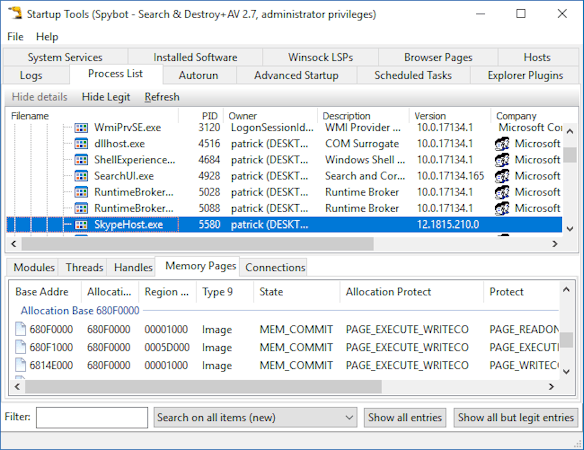Open the File menu
This screenshot has width=584, height=450.
(x=15, y=37)
